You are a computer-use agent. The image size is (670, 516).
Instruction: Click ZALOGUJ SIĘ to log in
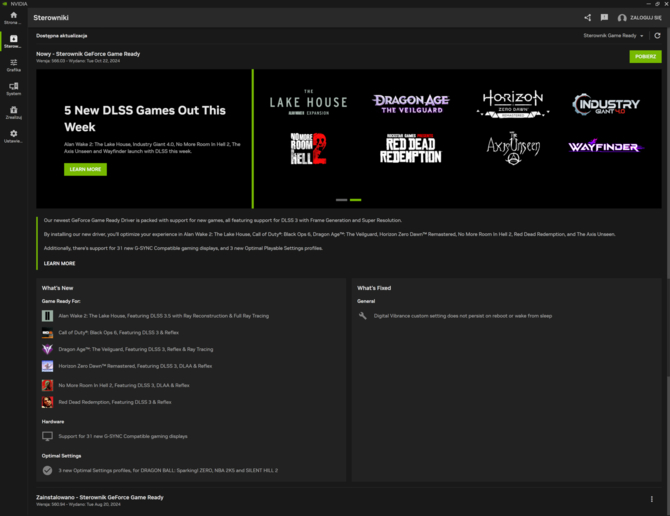pos(646,18)
